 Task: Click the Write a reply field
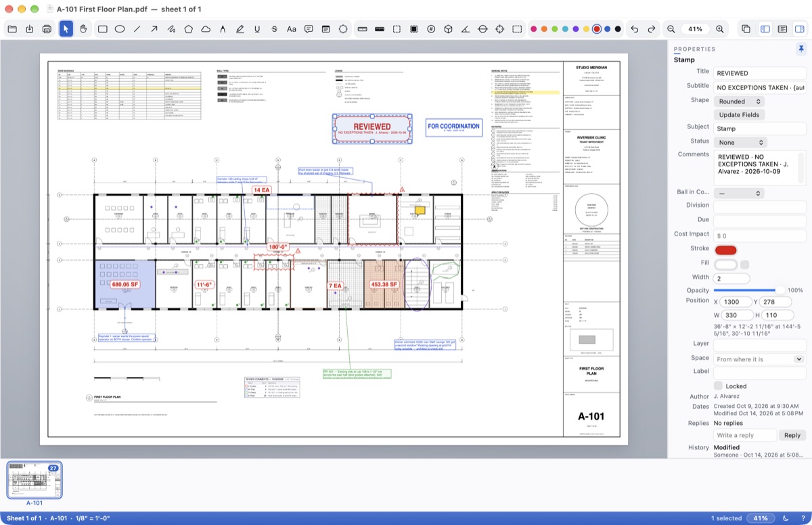745,435
